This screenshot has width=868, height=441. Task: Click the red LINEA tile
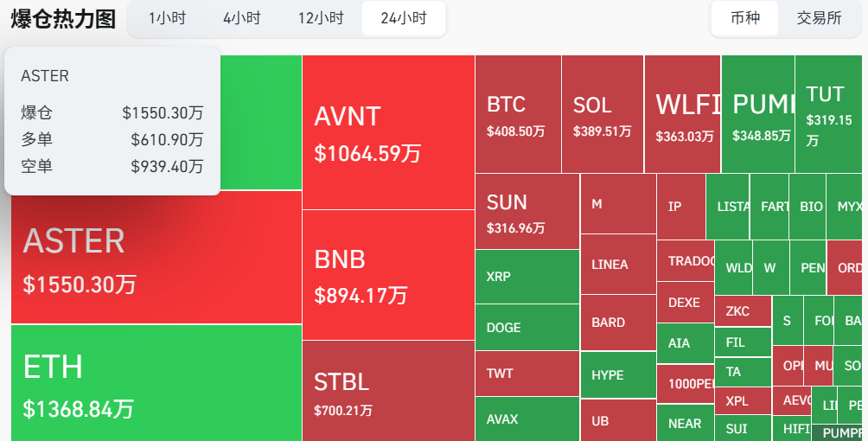[x=617, y=265]
